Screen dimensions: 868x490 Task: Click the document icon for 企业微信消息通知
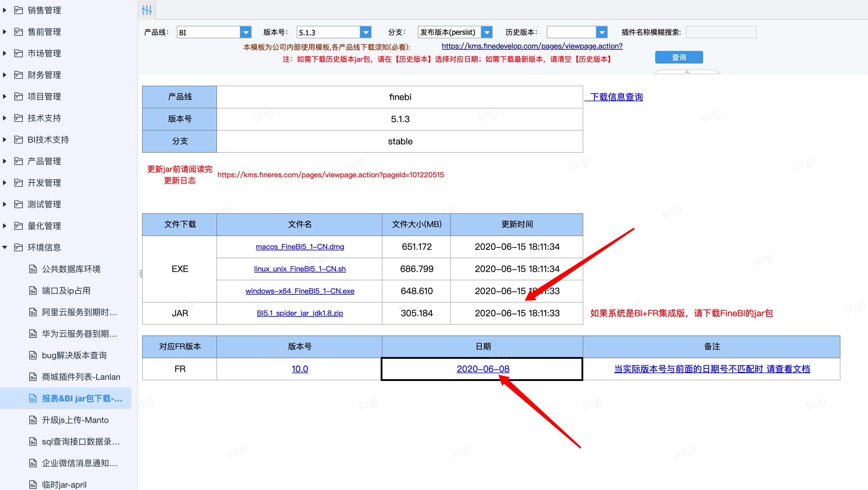[x=33, y=463]
